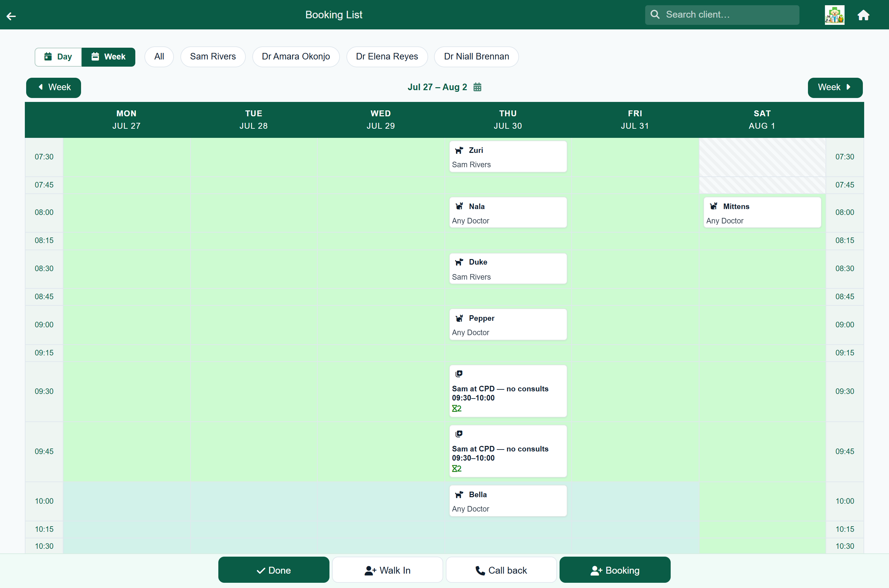Image resolution: width=889 pixels, height=588 pixels.
Task: Switch to Week view toggle
Action: click(x=109, y=57)
